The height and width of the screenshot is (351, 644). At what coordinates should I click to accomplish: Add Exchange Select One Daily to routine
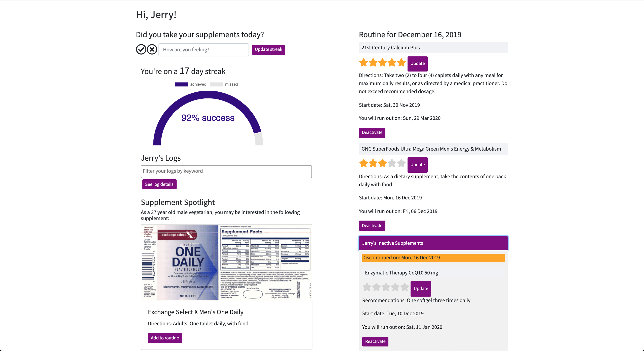pyautogui.click(x=165, y=338)
